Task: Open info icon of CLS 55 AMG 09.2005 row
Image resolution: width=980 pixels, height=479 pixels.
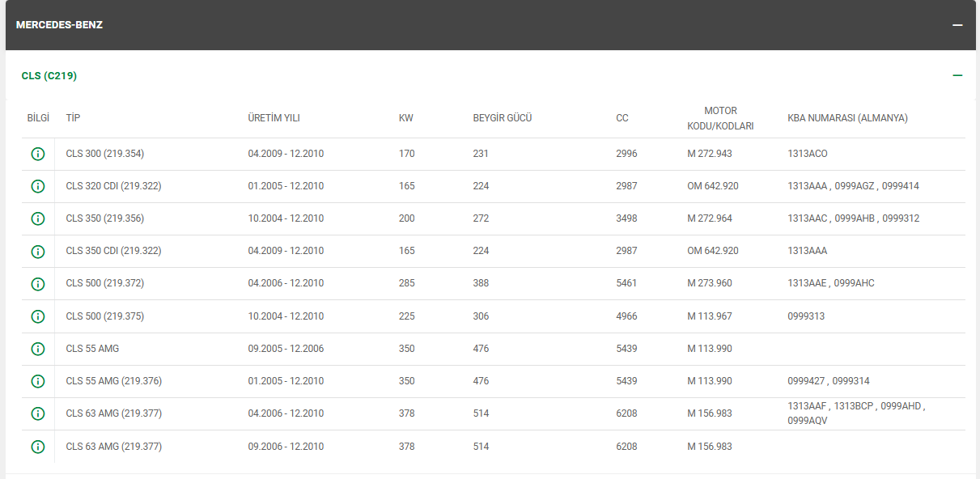Action: click(37, 349)
